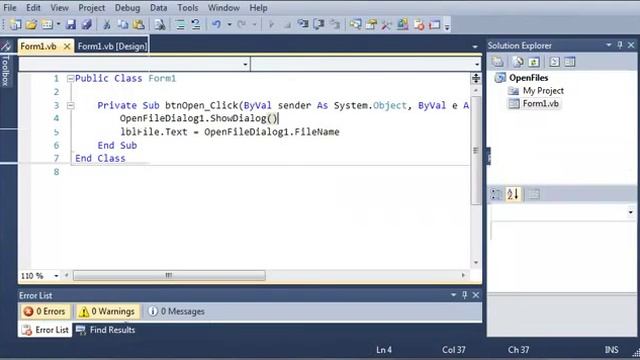Collapse the btnOpen_Click Sub region
This screenshot has height=360, width=640.
pyautogui.click(x=71, y=105)
